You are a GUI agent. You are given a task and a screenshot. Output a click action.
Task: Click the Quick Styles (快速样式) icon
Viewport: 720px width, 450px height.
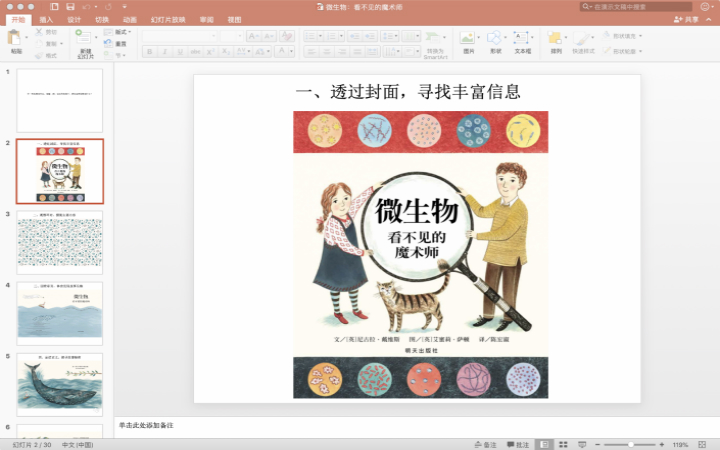[581, 38]
